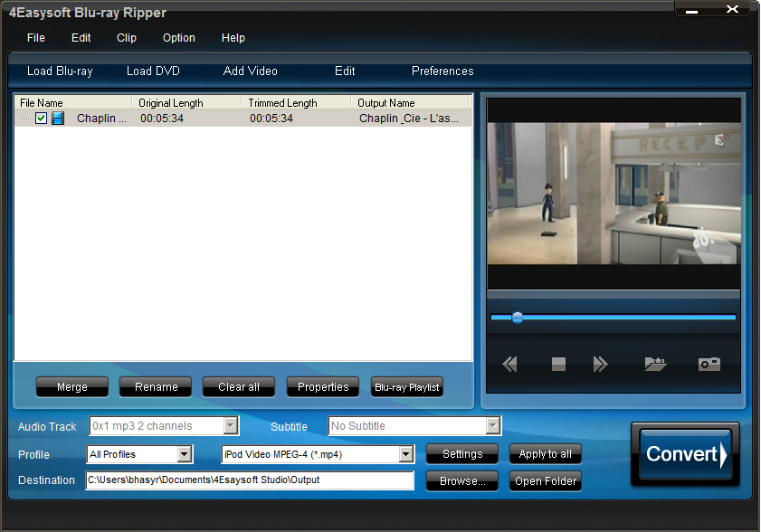
Task: Open Preferences from the toolbar
Action: pyautogui.click(x=442, y=71)
